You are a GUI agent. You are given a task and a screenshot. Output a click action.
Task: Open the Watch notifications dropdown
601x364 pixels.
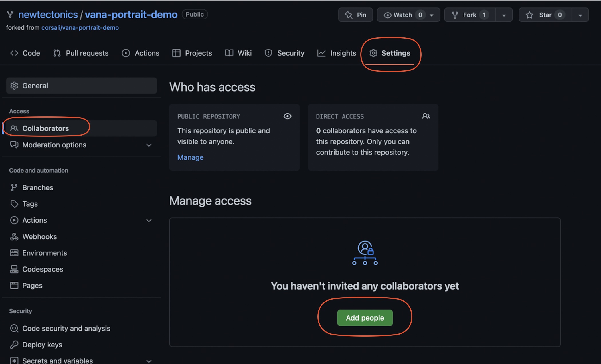[431, 15]
